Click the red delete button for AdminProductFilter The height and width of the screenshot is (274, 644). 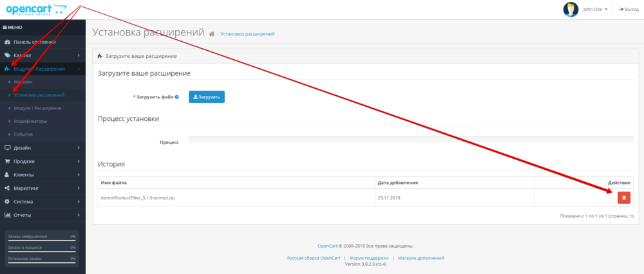623,198
